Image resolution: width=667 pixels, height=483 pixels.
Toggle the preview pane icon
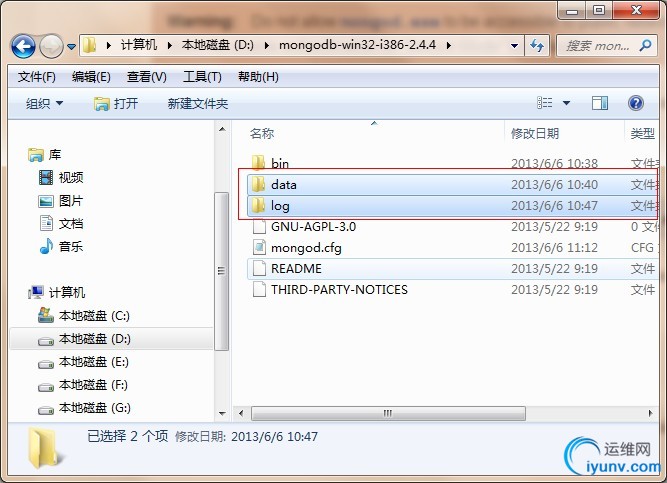tap(600, 103)
